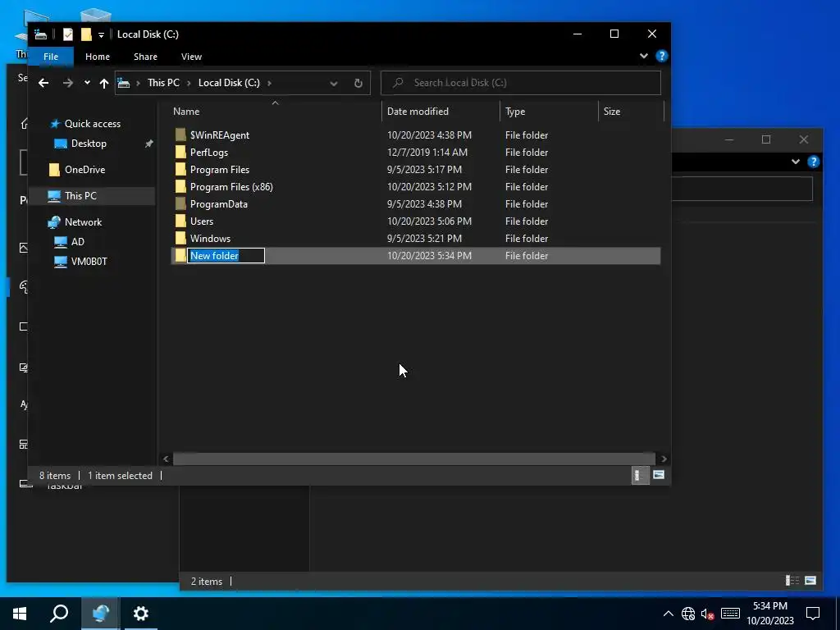
Task: Open the Windows Start menu
Action: 20,614
